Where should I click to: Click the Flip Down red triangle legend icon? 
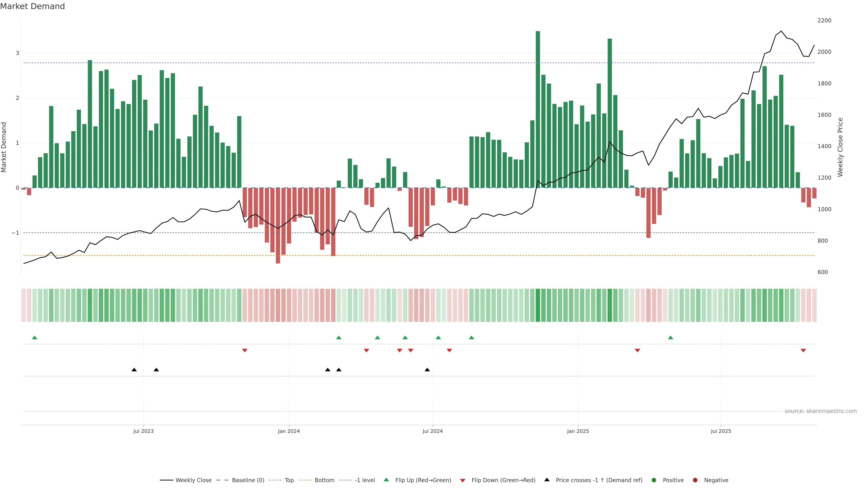pos(462,480)
